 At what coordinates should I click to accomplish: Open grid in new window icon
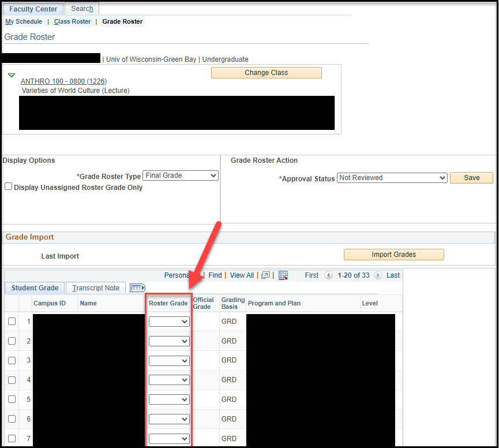point(265,275)
